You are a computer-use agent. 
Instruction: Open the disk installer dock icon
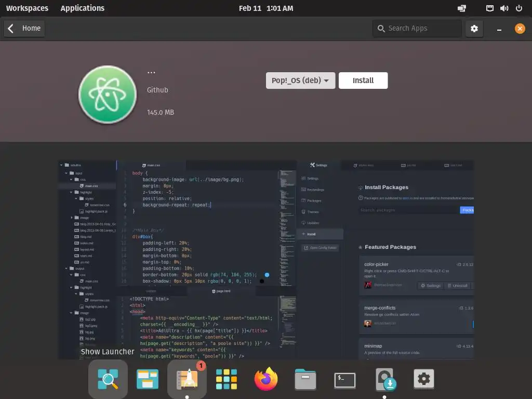385,379
